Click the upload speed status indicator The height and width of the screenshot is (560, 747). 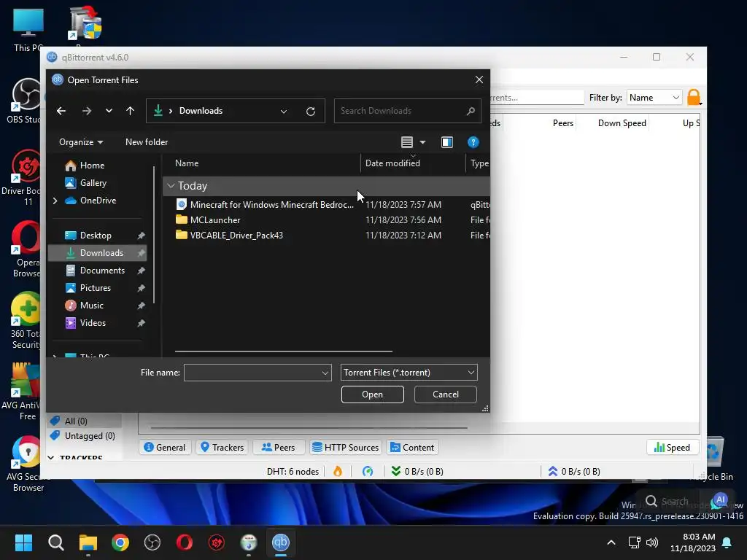tap(573, 472)
